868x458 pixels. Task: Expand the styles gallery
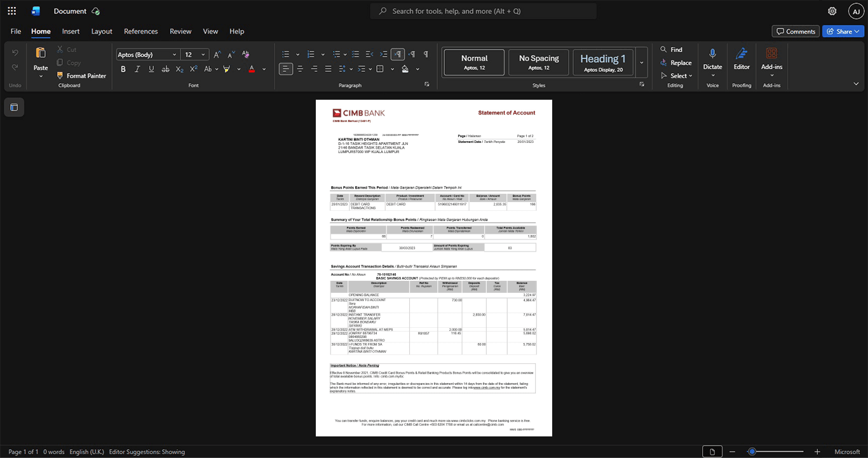642,62
